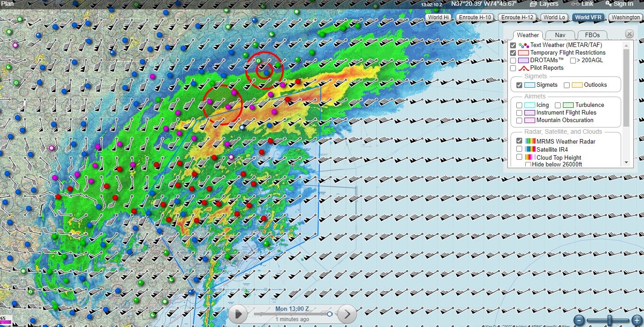Screen dimensions: 644x327
Task: Advance to next time step arrow
Action: pyautogui.click(x=346, y=314)
